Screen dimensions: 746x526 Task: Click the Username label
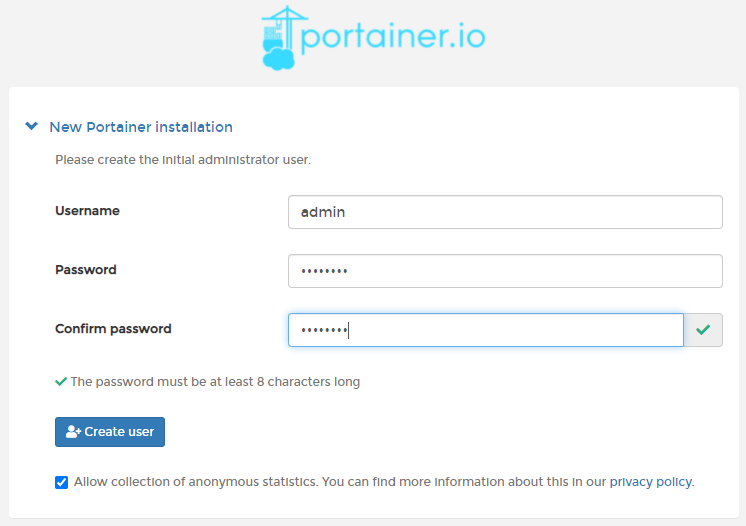pyautogui.click(x=88, y=211)
